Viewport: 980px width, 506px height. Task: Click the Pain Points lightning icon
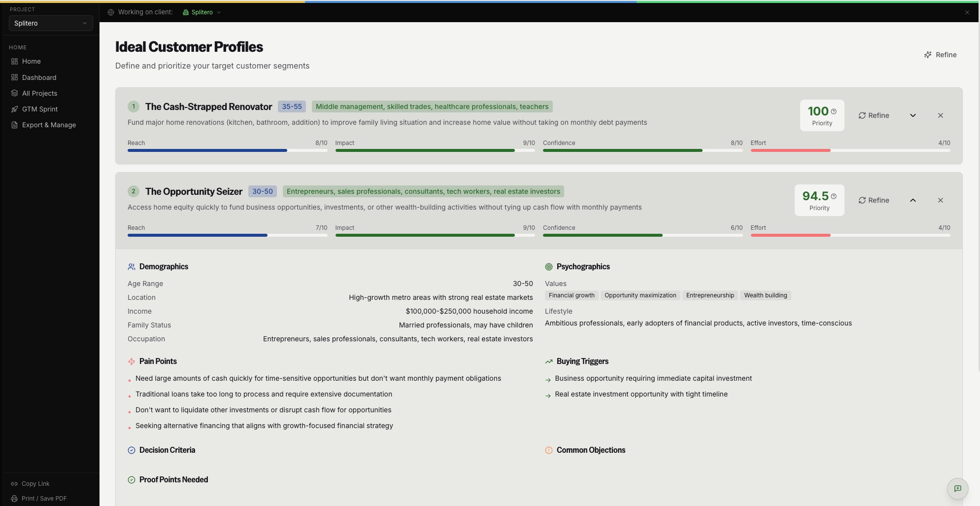click(132, 361)
